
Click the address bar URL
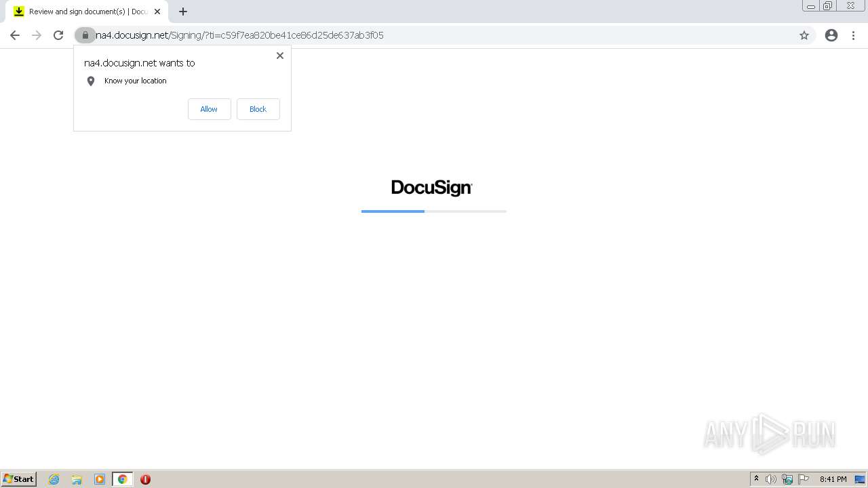[x=239, y=35]
